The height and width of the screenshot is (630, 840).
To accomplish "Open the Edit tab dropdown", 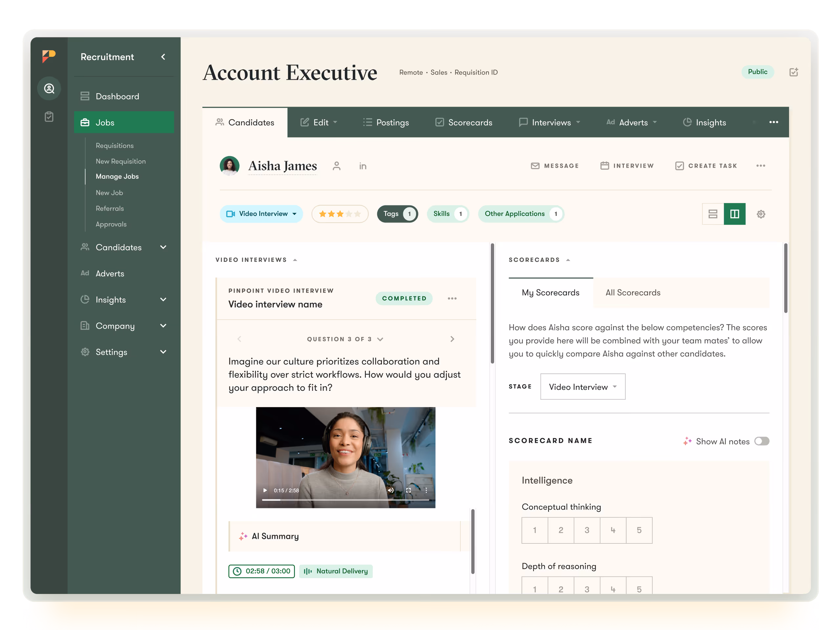I will tap(319, 122).
